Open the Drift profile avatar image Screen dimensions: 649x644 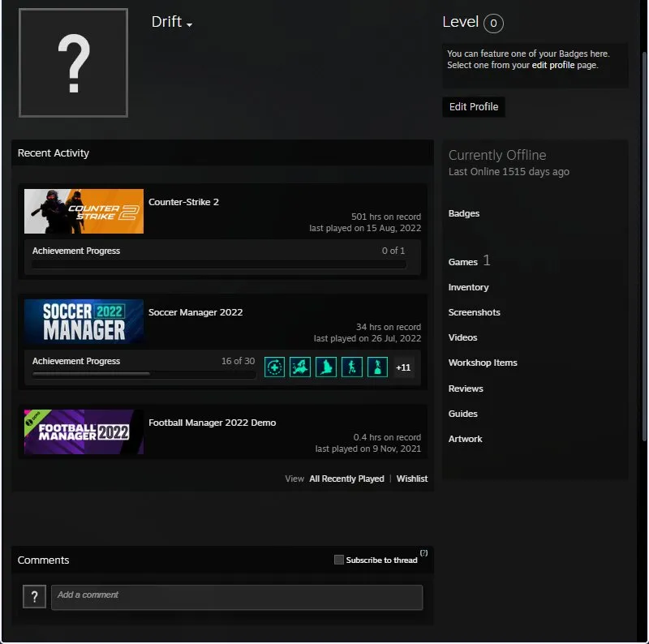tap(73, 63)
